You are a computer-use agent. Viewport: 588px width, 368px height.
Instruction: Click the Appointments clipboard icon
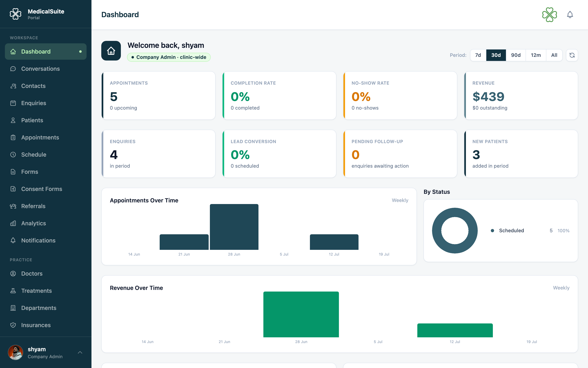pos(13,138)
